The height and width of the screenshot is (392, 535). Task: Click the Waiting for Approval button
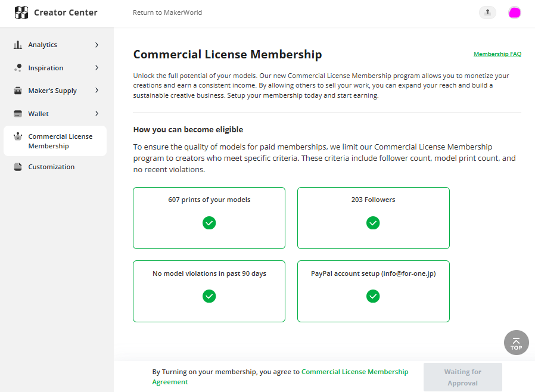(463, 377)
